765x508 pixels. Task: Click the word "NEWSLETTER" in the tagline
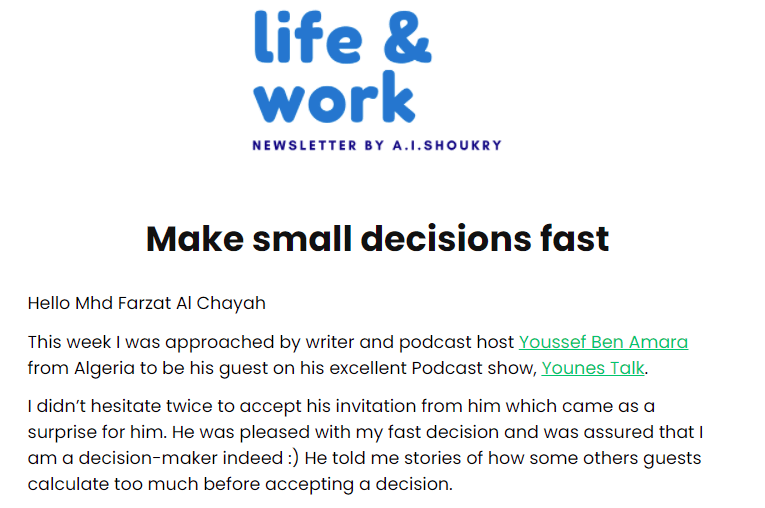(304, 145)
